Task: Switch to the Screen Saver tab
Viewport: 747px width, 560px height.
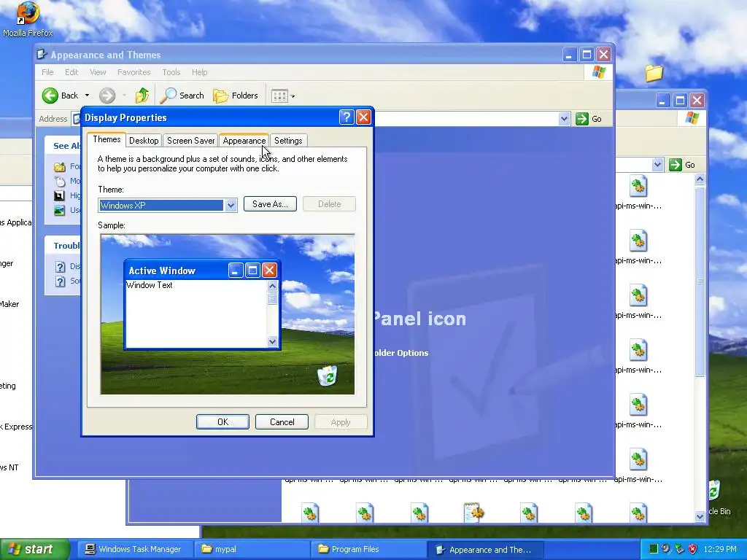Action: click(x=190, y=141)
